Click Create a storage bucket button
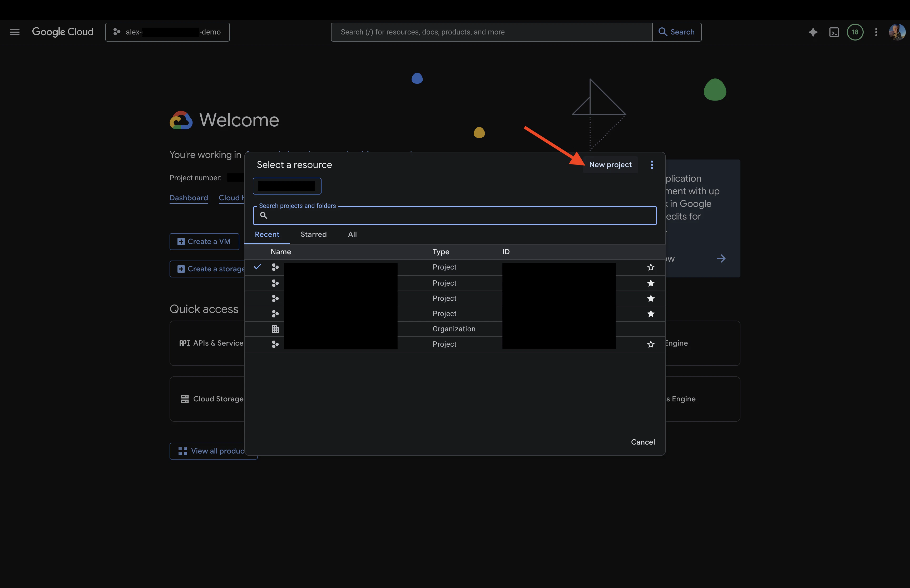Screen dimensions: 910x588 click(x=207, y=269)
